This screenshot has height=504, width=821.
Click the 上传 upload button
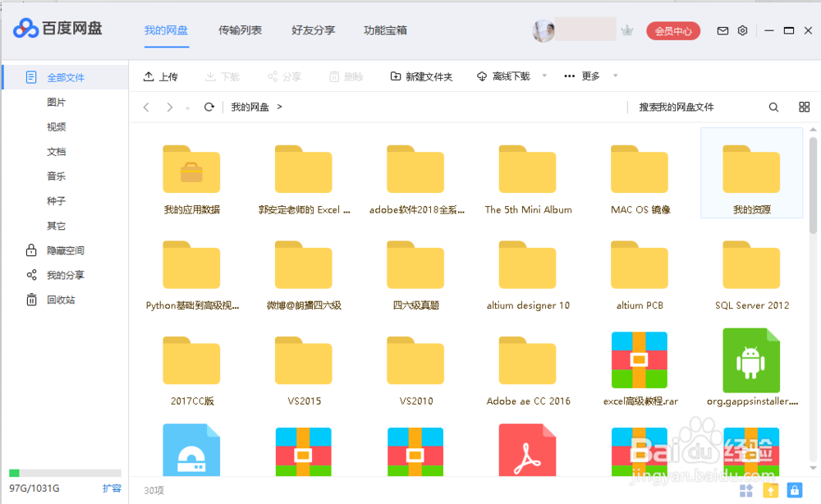point(161,77)
